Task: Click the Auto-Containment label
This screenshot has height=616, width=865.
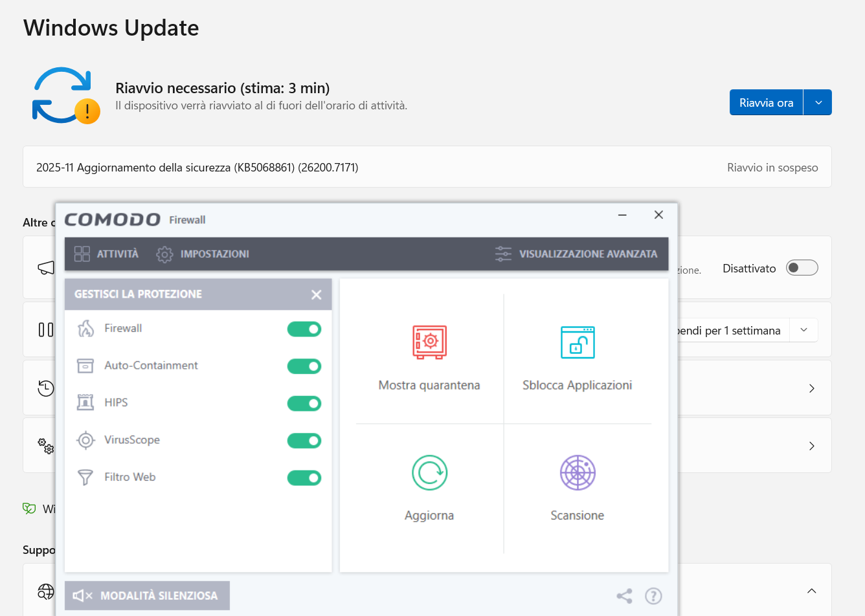Action: click(151, 365)
